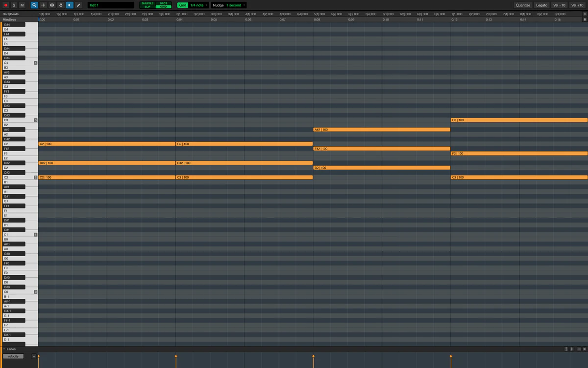Click the velocity stalk at bar 7

click(x=451, y=361)
